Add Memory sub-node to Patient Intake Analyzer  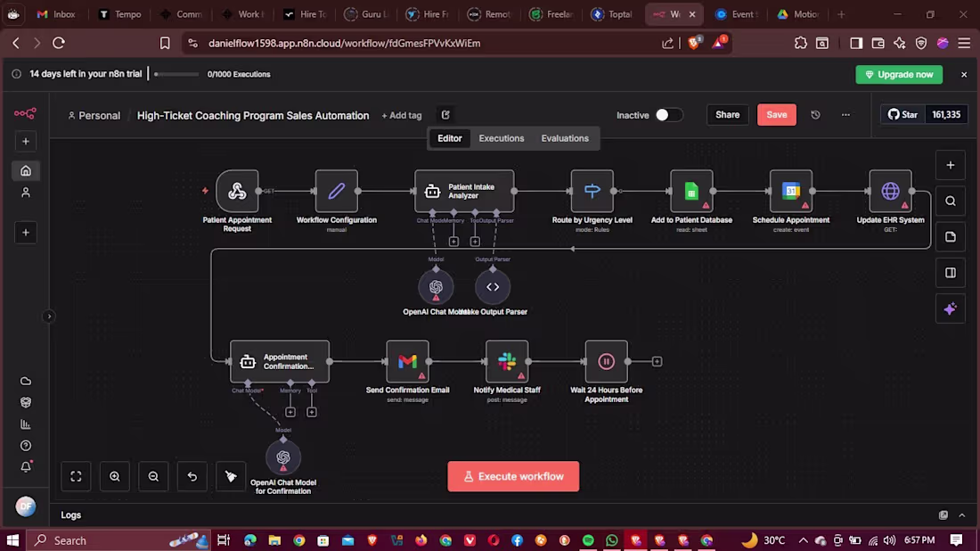[x=453, y=242]
